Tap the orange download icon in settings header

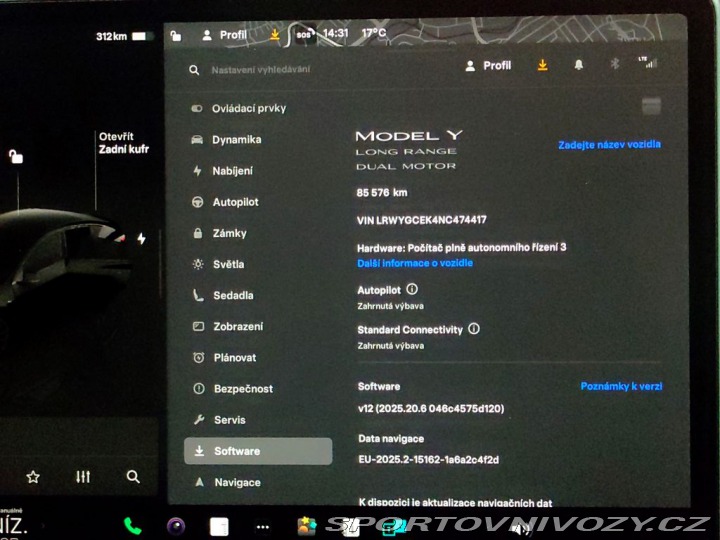pyautogui.click(x=543, y=66)
